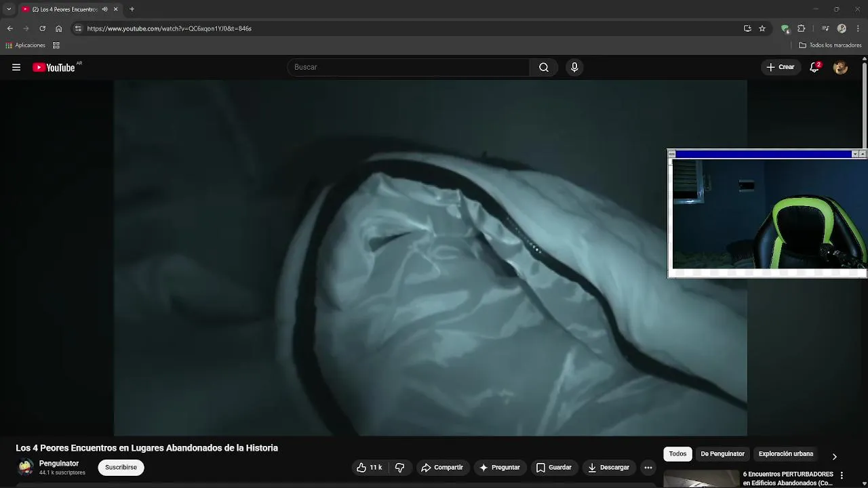Open tab groups grid icon in bookmarks bar
The image size is (868, 488).
(56, 45)
